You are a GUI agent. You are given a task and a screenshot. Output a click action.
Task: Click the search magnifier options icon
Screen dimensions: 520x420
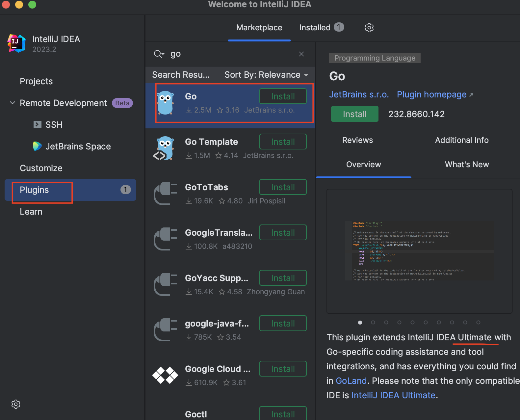159,54
